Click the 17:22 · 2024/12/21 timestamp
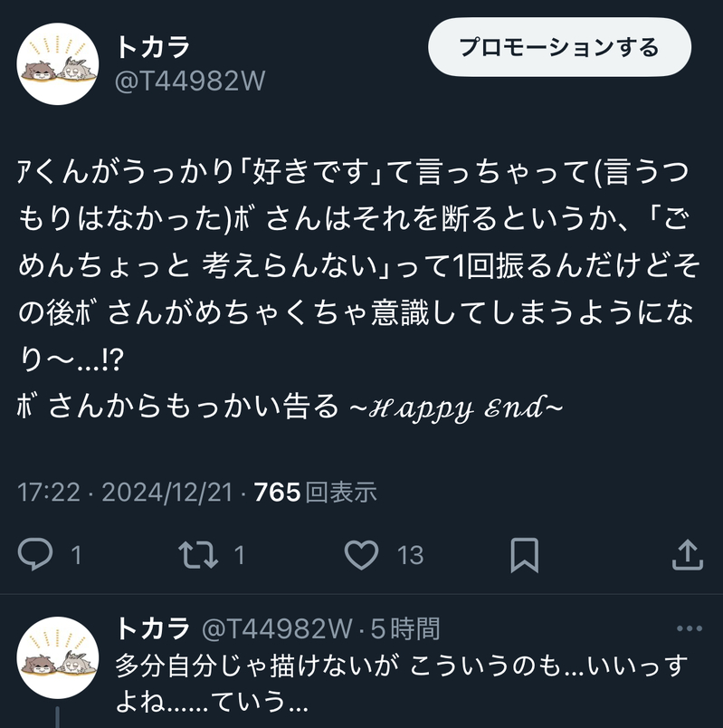 125,492
